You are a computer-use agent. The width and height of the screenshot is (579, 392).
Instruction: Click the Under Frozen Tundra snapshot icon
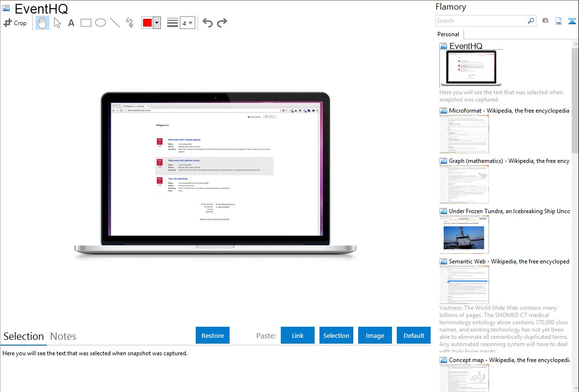coord(443,211)
